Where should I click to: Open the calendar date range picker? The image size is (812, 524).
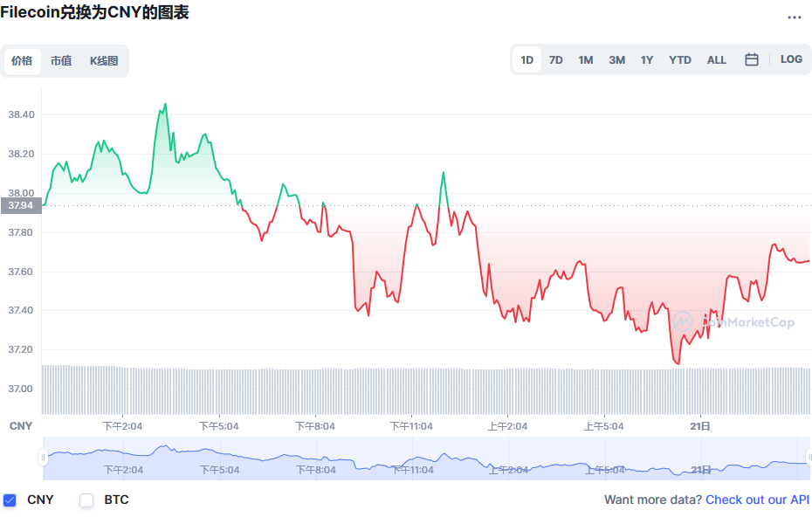752,59
